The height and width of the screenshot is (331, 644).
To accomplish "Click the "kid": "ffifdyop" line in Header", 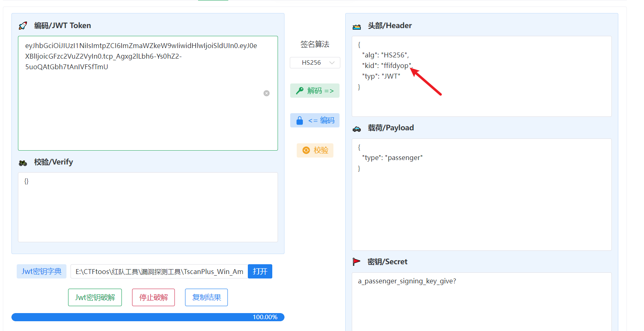I will [x=387, y=66].
